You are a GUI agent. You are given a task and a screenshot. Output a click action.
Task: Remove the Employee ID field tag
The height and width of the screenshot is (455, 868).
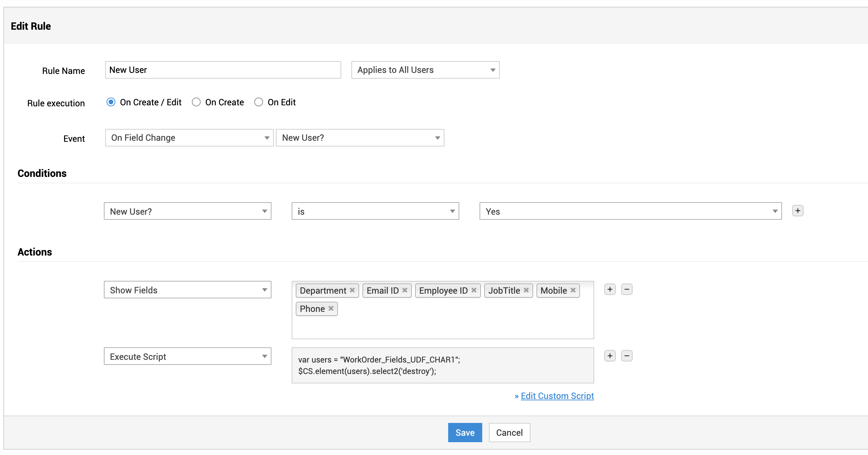(474, 290)
